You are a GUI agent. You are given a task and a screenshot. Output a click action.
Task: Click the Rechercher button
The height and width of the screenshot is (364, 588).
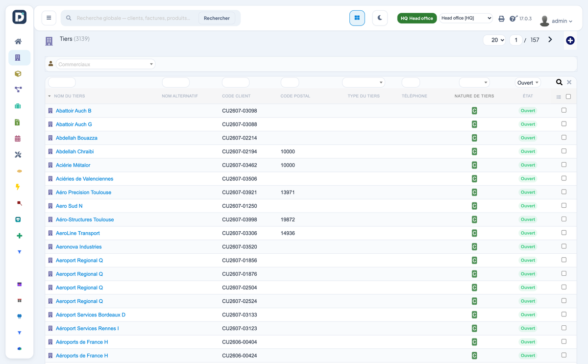click(x=217, y=18)
